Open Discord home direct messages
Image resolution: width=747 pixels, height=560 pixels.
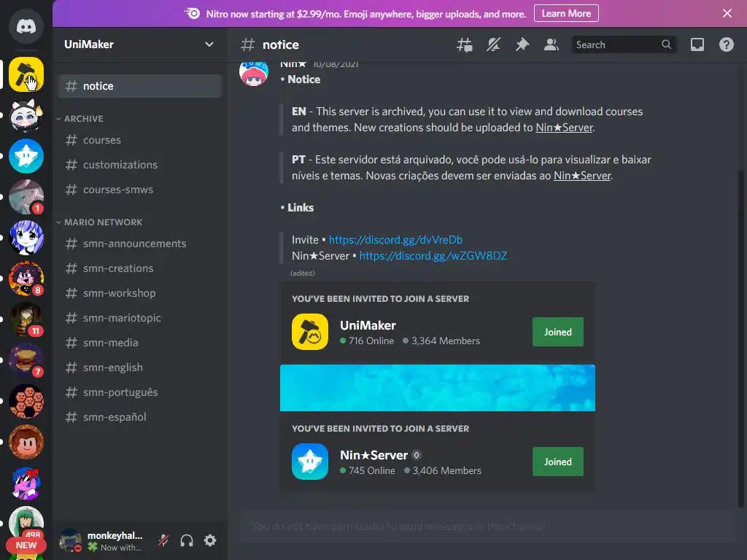26,26
